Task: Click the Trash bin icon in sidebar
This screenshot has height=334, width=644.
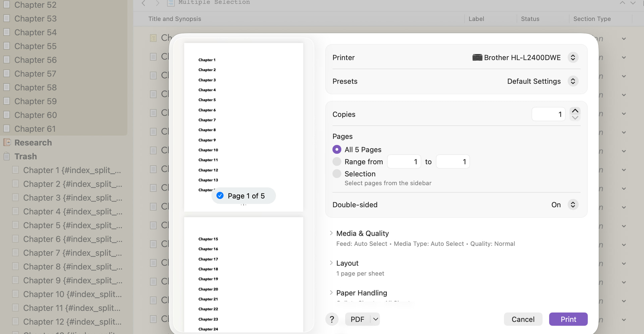Action: [7, 156]
